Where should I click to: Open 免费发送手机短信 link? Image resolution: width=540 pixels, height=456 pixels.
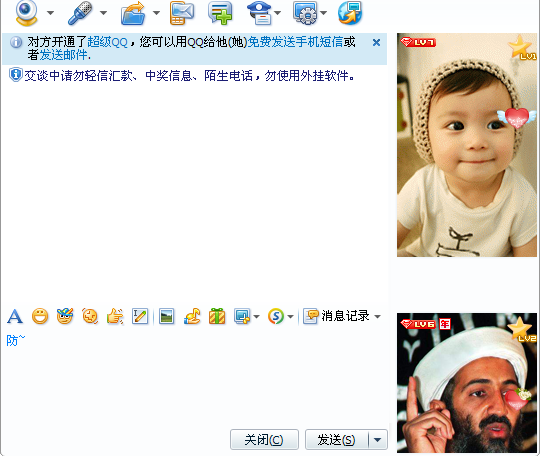click(295, 42)
